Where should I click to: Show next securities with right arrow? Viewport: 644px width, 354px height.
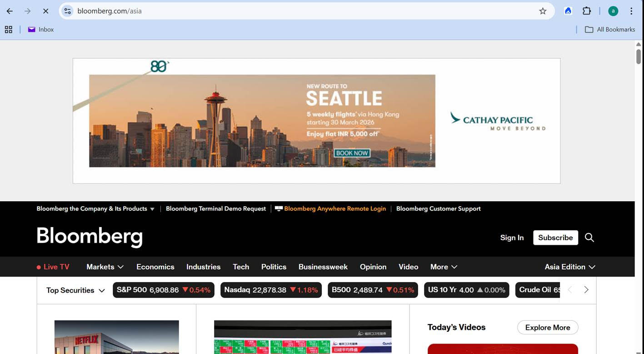click(x=586, y=290)
